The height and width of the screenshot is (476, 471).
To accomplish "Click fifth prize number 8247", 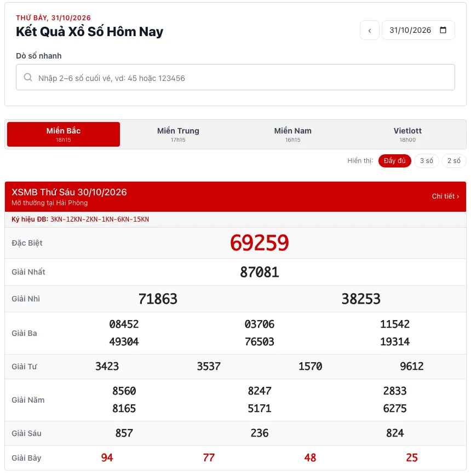I will point(260,391).
